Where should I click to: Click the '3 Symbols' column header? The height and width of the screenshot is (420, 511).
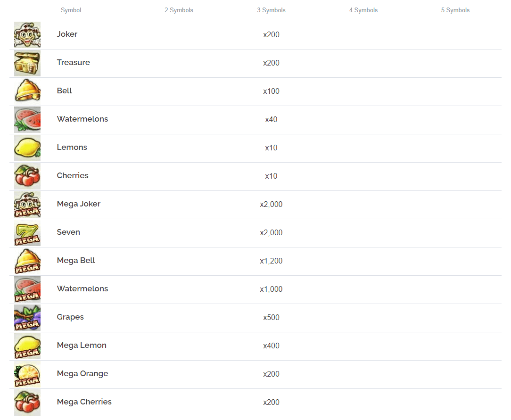click(271, 10)
